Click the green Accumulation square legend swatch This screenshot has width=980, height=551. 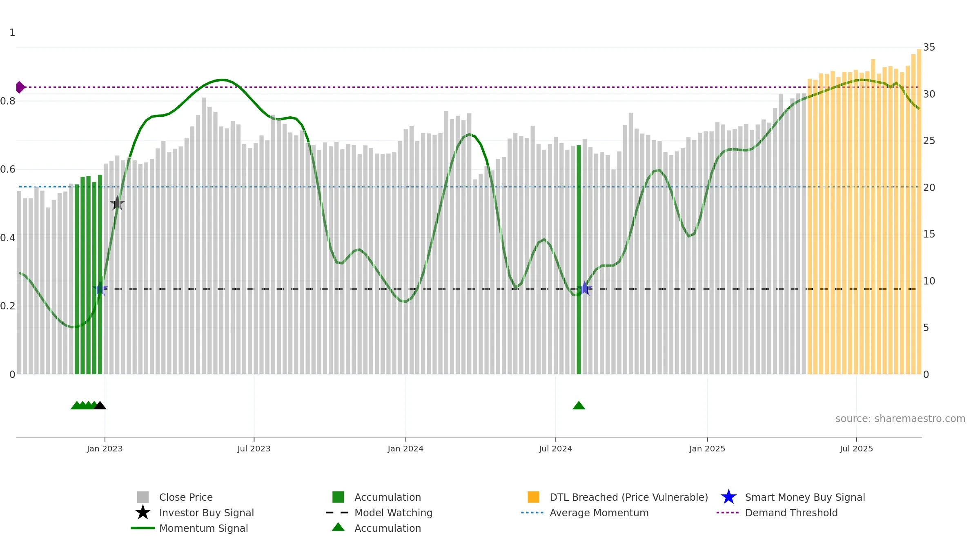pos(338,497)
